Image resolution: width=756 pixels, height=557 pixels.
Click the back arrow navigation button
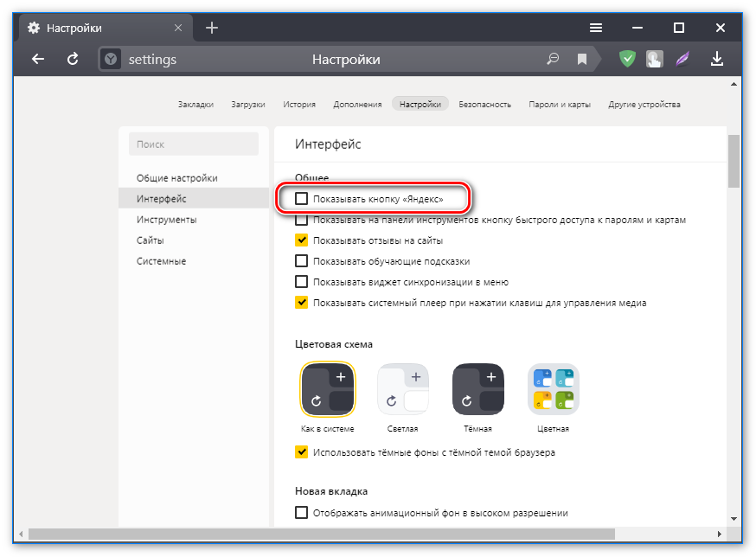(37, 59)
